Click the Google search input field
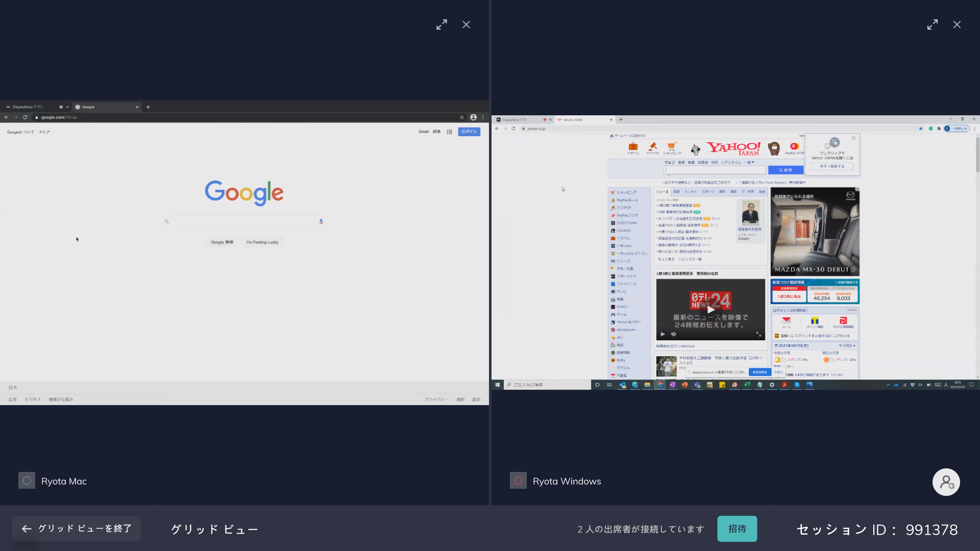 click(x=244, y=221)
